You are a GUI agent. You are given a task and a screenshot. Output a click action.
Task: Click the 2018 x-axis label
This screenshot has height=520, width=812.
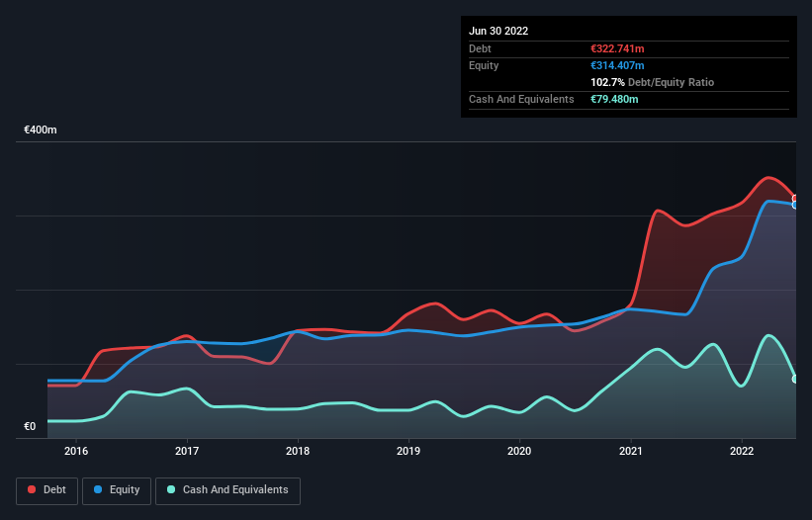(298, 451)
